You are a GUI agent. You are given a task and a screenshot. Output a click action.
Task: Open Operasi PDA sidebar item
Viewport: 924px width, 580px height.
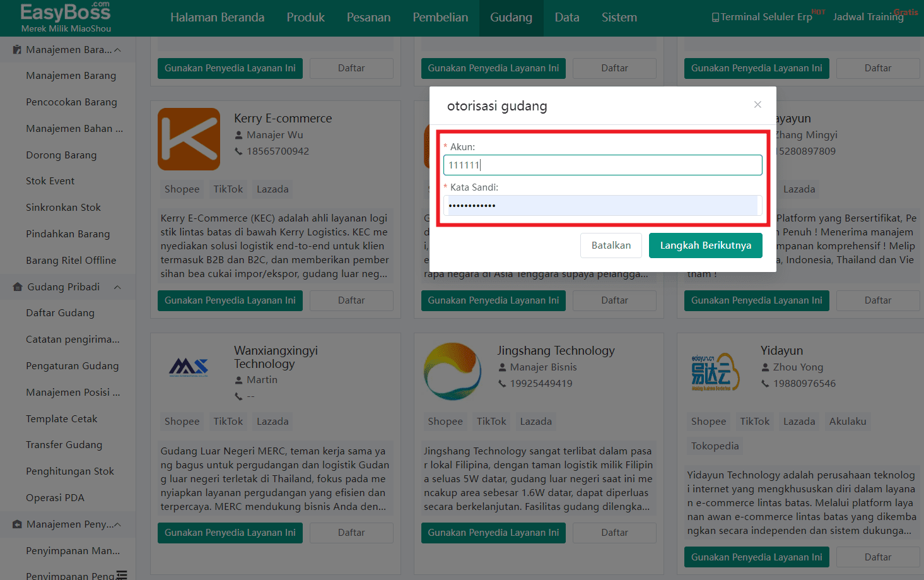tap(55, 498)
